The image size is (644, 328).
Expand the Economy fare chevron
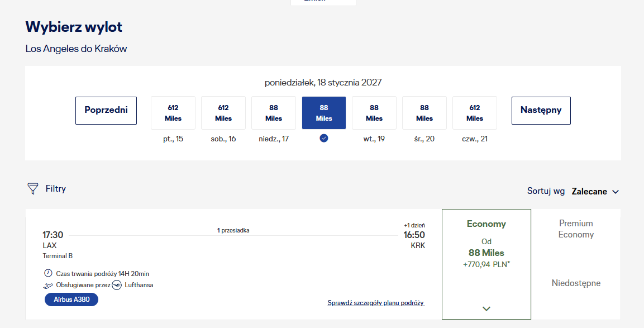[486, 308]
